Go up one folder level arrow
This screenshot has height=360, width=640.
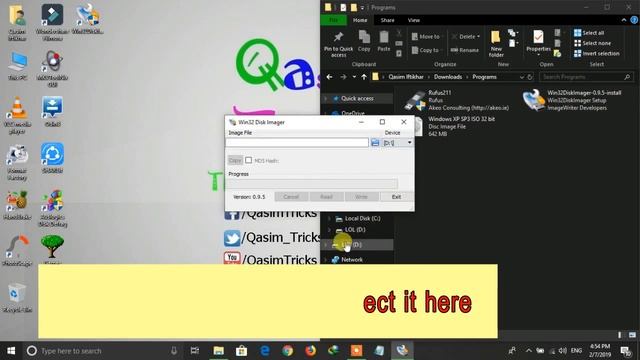[364, 77]
